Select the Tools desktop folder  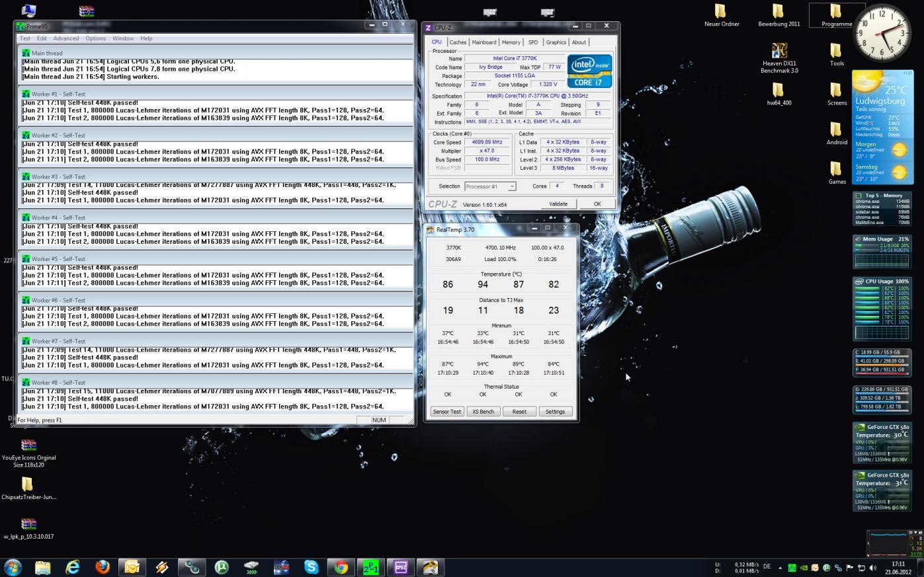[837, 55]
